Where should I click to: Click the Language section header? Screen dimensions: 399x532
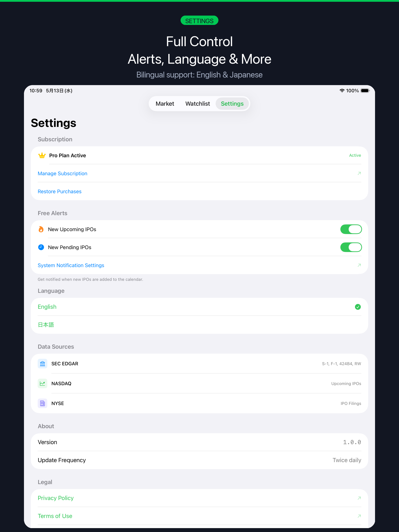(51, 291)
